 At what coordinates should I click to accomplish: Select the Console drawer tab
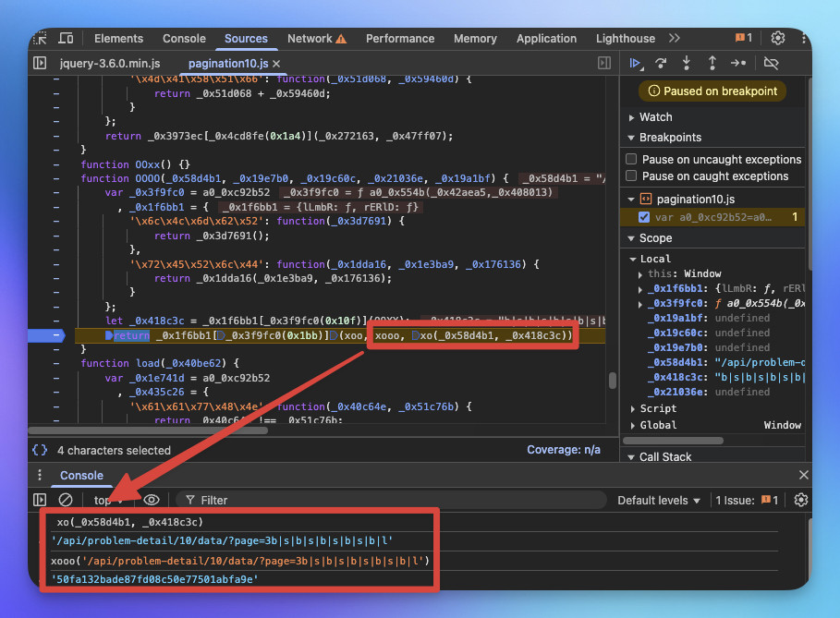coord(81,475)
